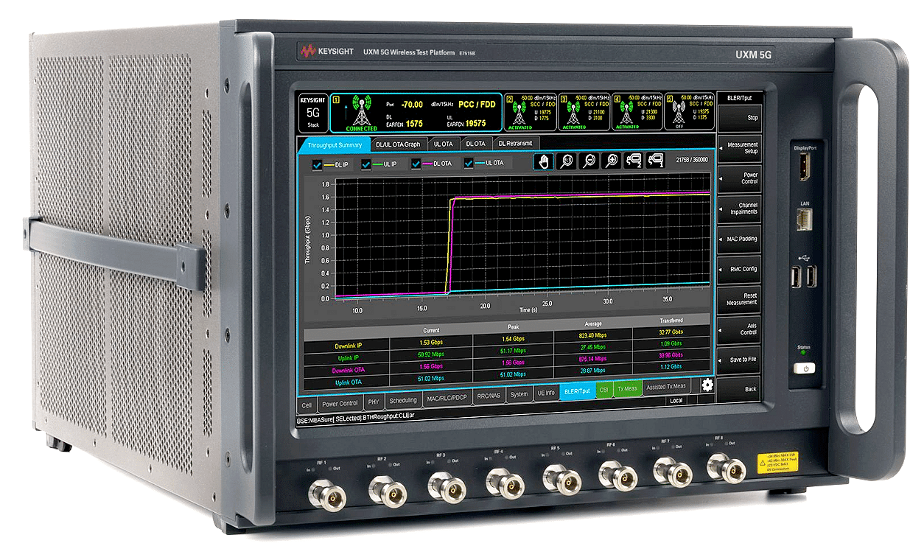The height and width of the screenshot is (560, 924).
Task: Open the Cell bottom tab
Action: click(x=307, y=404)
